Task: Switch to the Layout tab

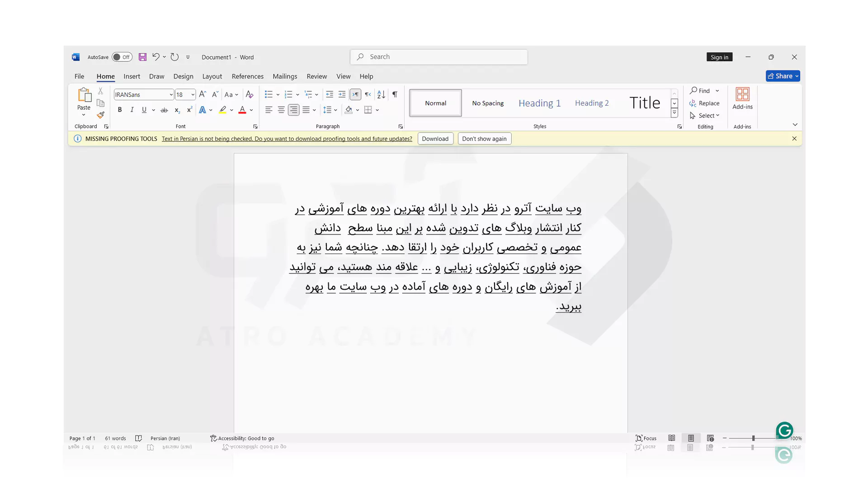Action: tap(212, 76)
